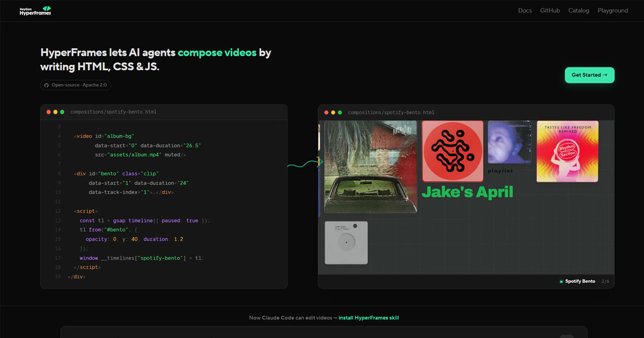Open the Playground page
The height and width of the screenshot is (338, 644).
pyautogui.click(x=613, y=11)
